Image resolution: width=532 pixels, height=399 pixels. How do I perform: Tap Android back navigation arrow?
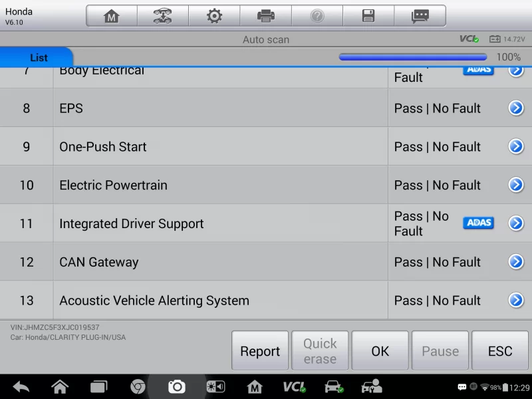point(21,386)
